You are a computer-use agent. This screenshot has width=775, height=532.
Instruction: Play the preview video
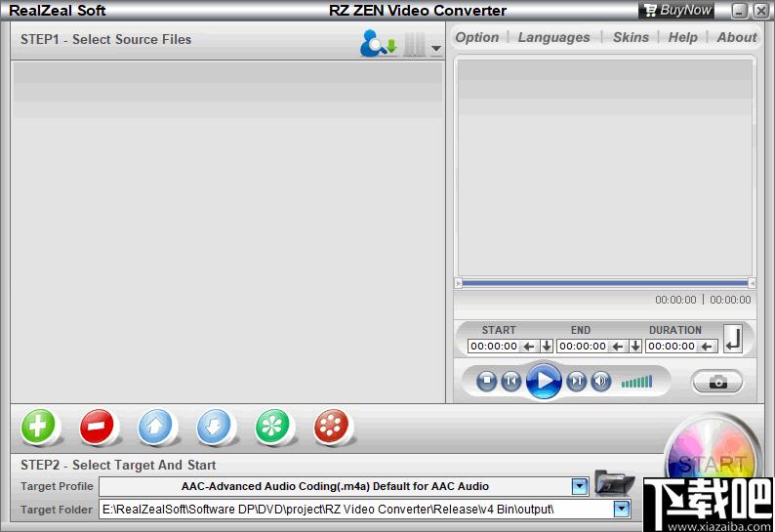click(544, 381)
